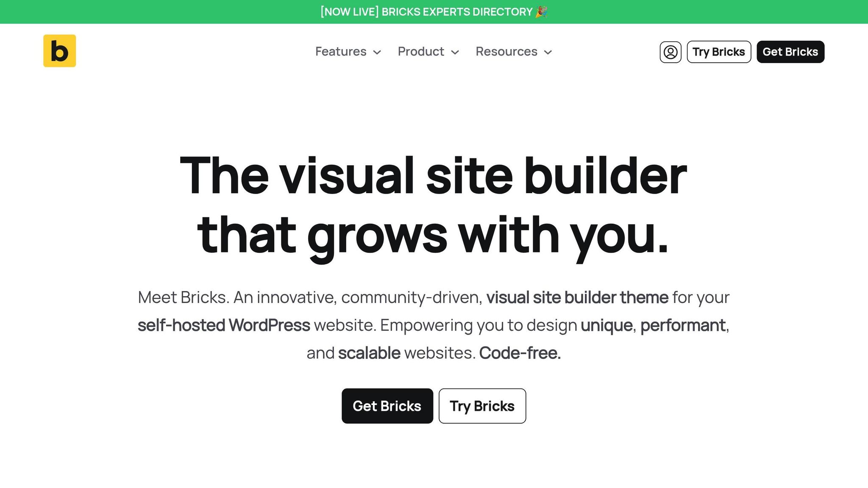Expand the chevron next to Product
The height and width of the screenshot is (488, 868).
tap(455, 53)
